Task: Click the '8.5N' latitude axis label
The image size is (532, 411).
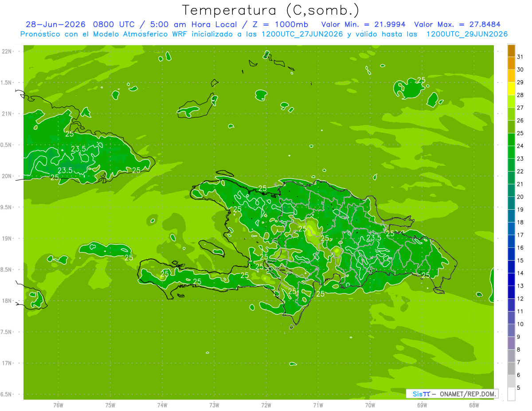Action: [7, 270]
